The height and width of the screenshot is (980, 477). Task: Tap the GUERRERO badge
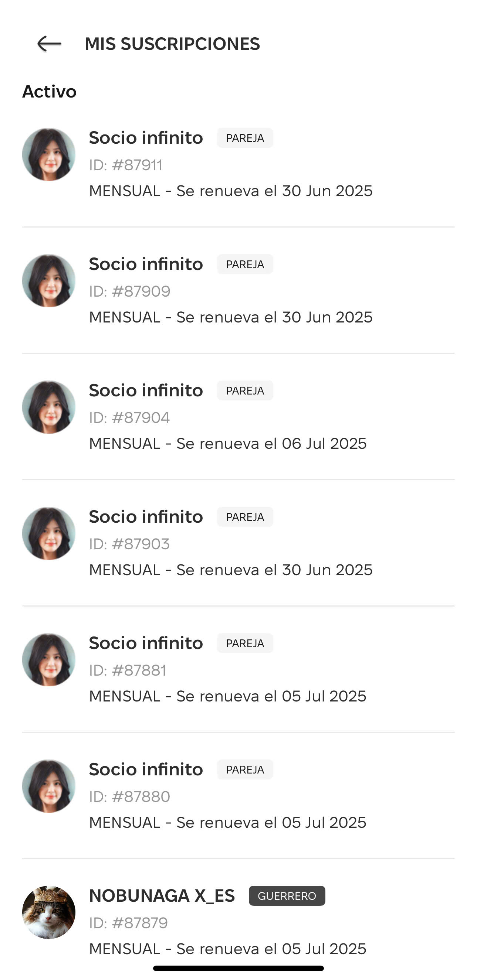point(287,895)
